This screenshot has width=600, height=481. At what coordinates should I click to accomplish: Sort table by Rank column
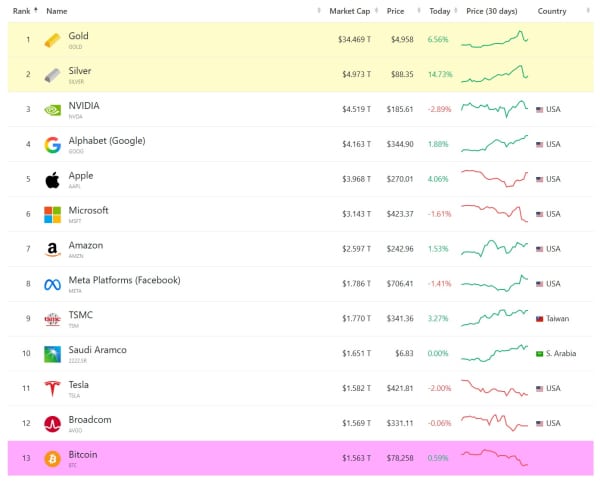[x=23, y=11]
